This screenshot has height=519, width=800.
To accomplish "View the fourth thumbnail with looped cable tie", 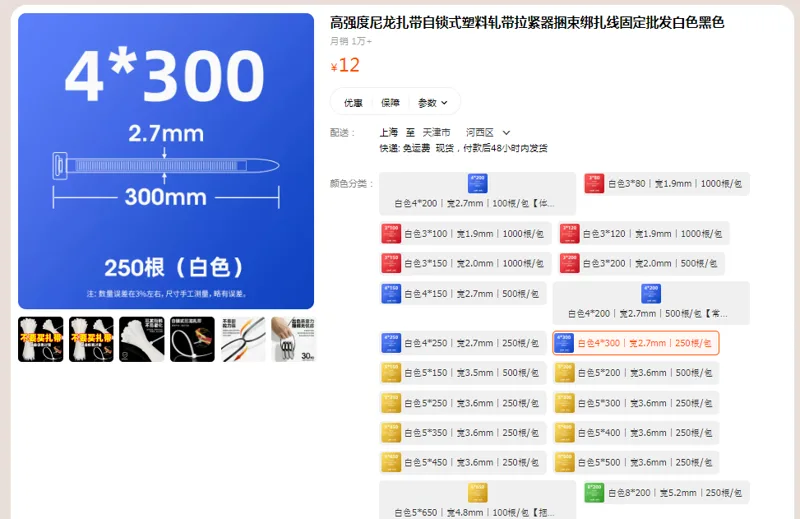I will click(x=192, y=339).
